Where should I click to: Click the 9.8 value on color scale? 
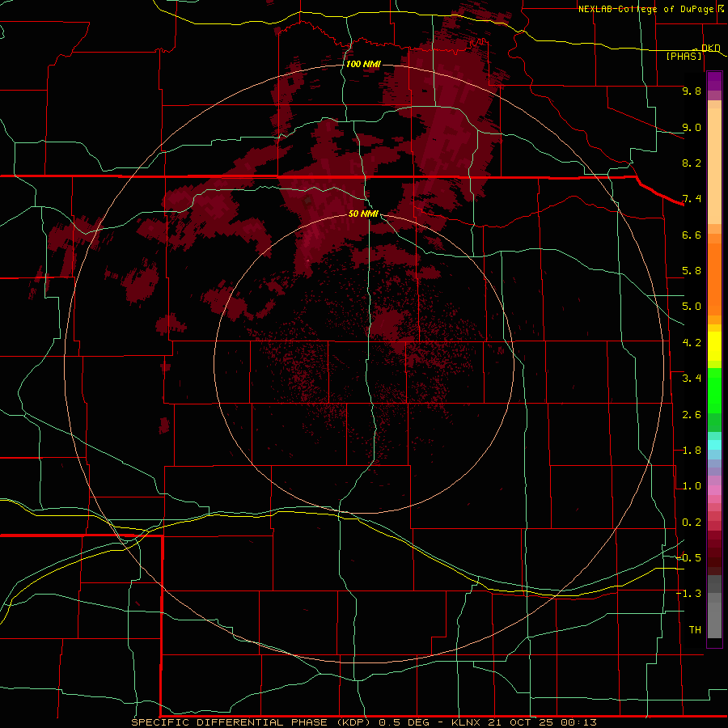click(x=692, y=91)
